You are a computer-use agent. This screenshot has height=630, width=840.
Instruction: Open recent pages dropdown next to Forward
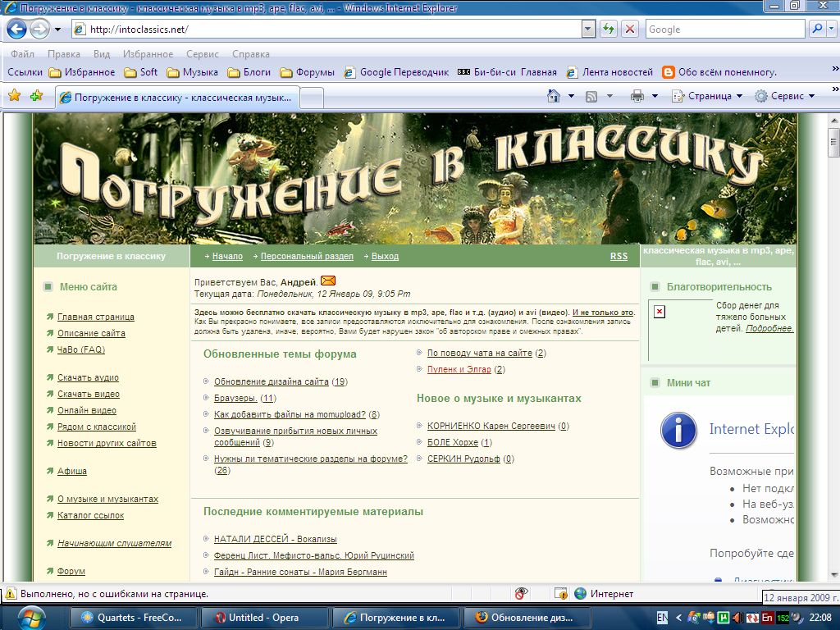[x=58, y=30]
